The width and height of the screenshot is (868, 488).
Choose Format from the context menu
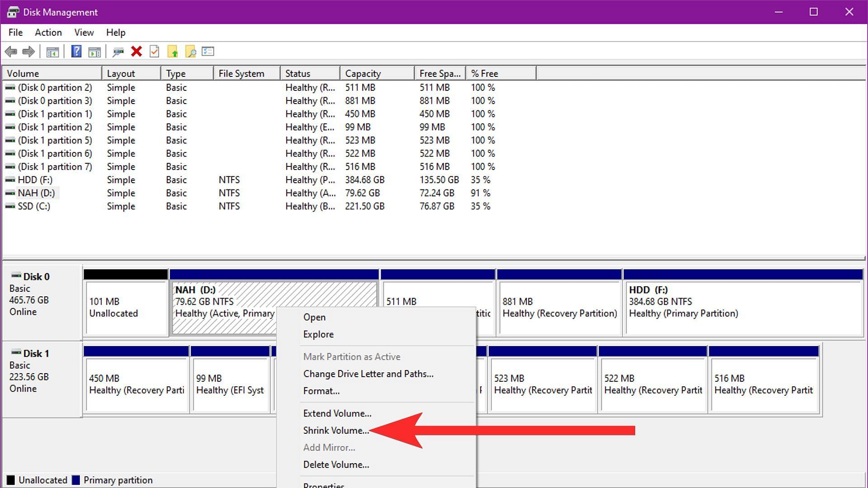[x=376, y=391]
